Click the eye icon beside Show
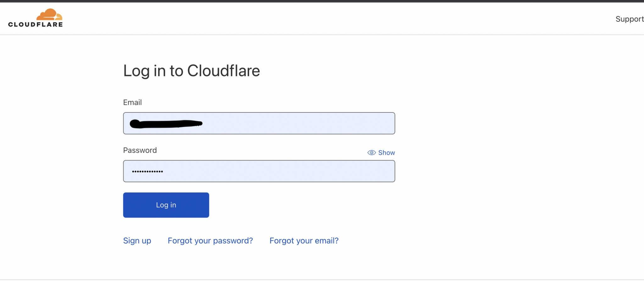 (x=372, y=153)
